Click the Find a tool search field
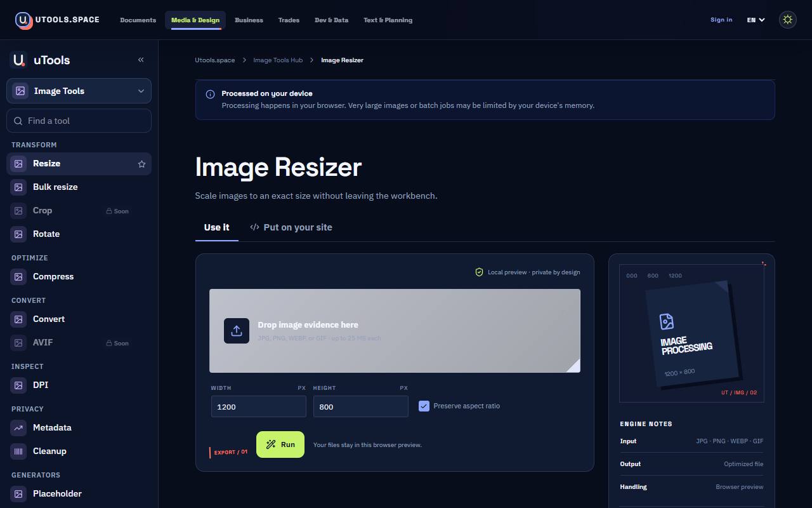 click(x=79, y=121)
